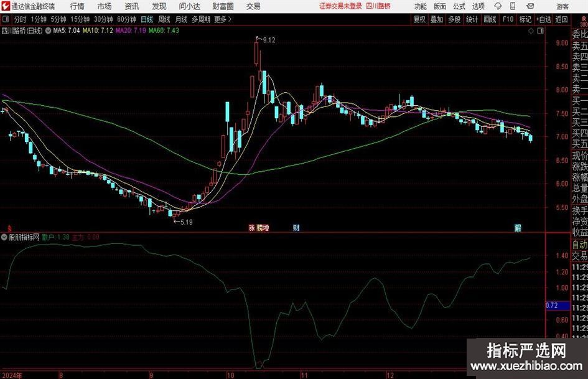The height and width of the screenshot is (379, 588).
Task: Click the 叠加 overlay toolbar button
Action: 437,19
